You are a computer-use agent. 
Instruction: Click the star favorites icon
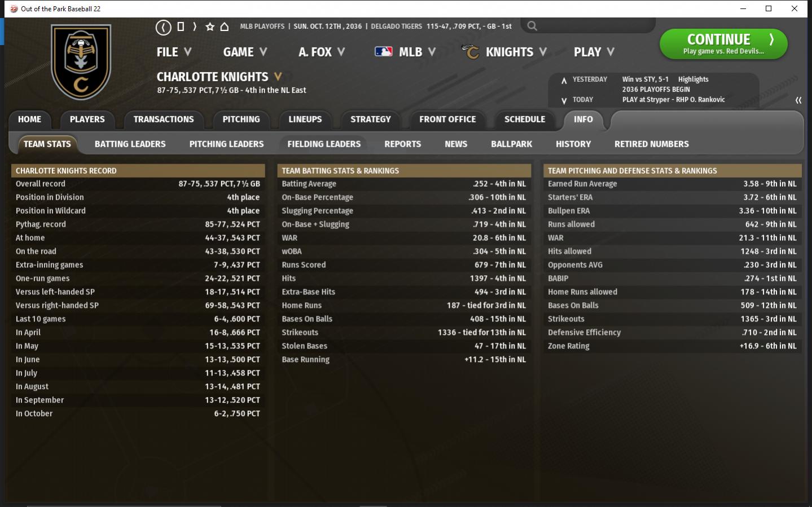tap(210, 27)
